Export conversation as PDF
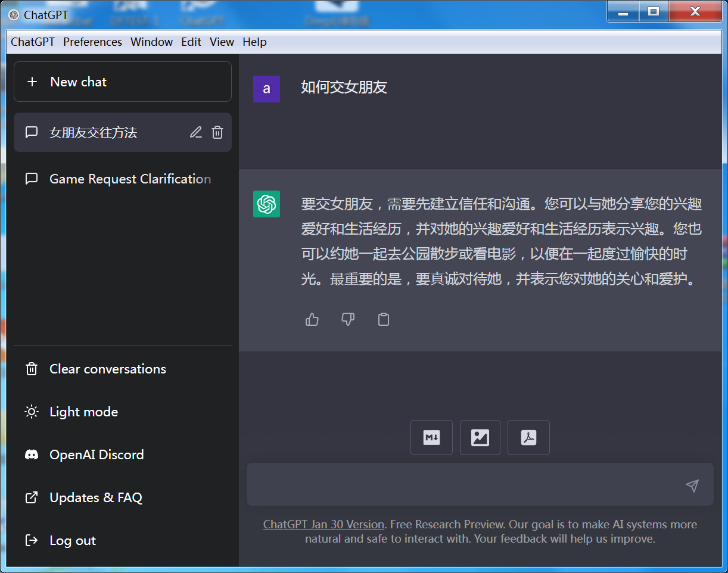Viewport: 728px width, 573px height. (528, 438)
